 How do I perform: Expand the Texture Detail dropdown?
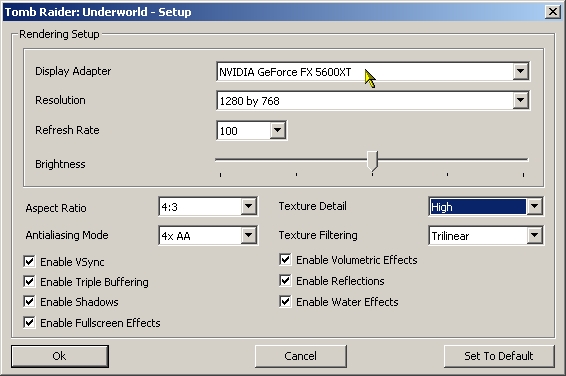(x=534, y=207)
